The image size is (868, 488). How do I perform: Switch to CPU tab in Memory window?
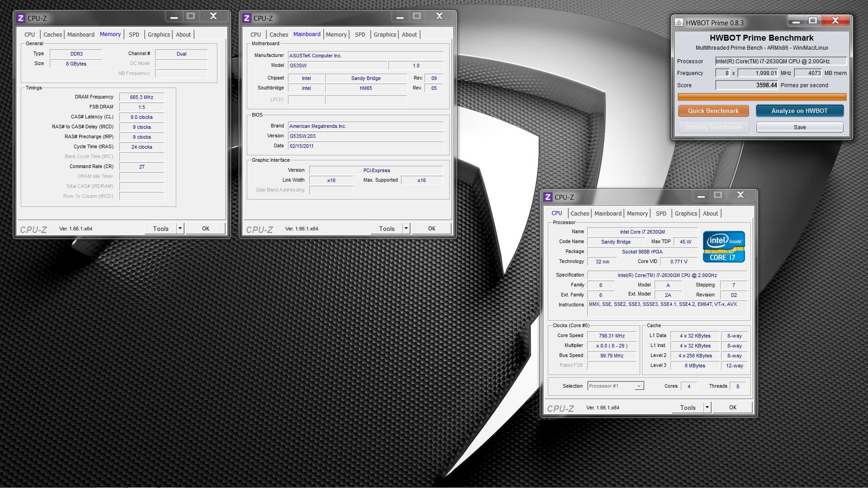point(29,34)
